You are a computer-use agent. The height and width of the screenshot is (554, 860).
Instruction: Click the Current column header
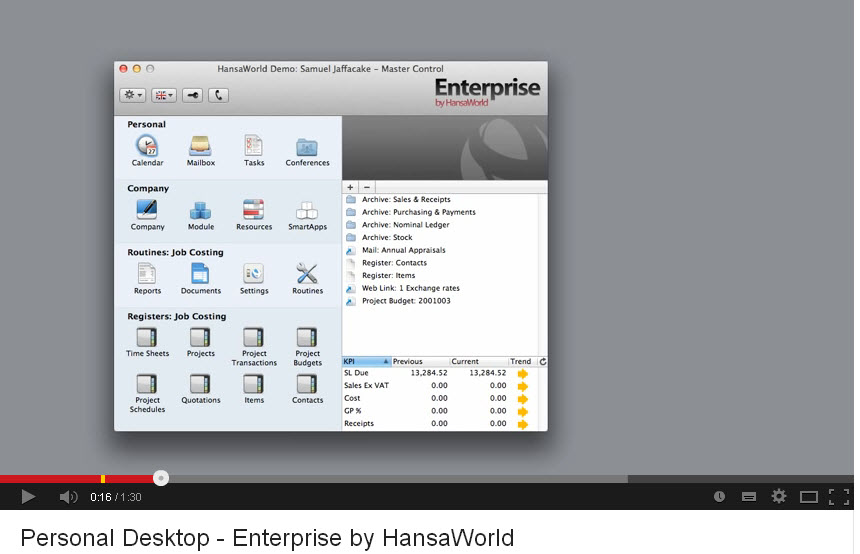coord(478,361)
